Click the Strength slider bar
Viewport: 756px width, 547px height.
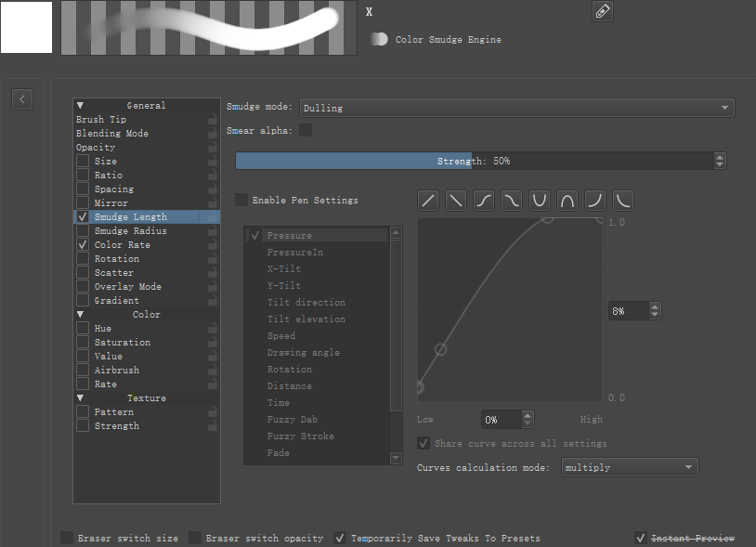point(474,161)
